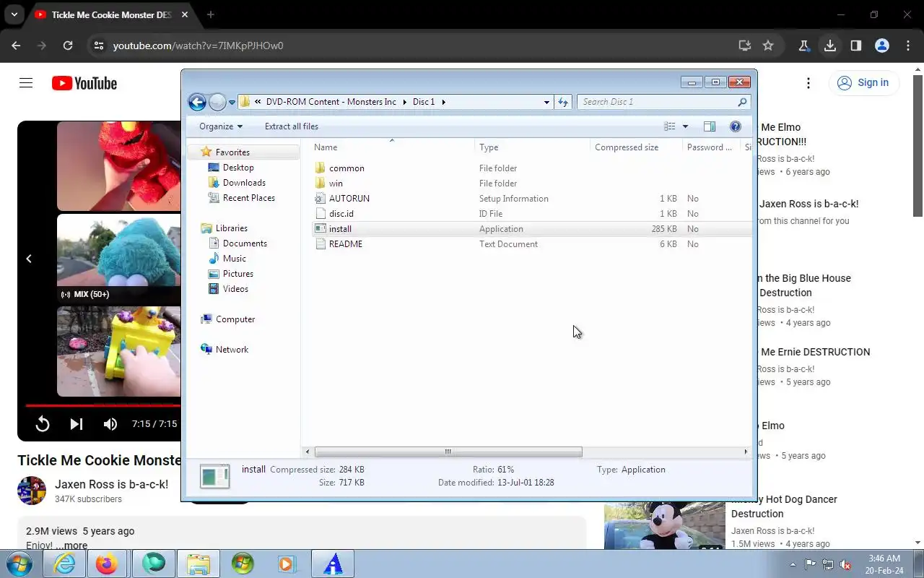This screenshot has height=578, width=924.
Task: Click the Explorer refresh address button
Action: pos(563,102)
